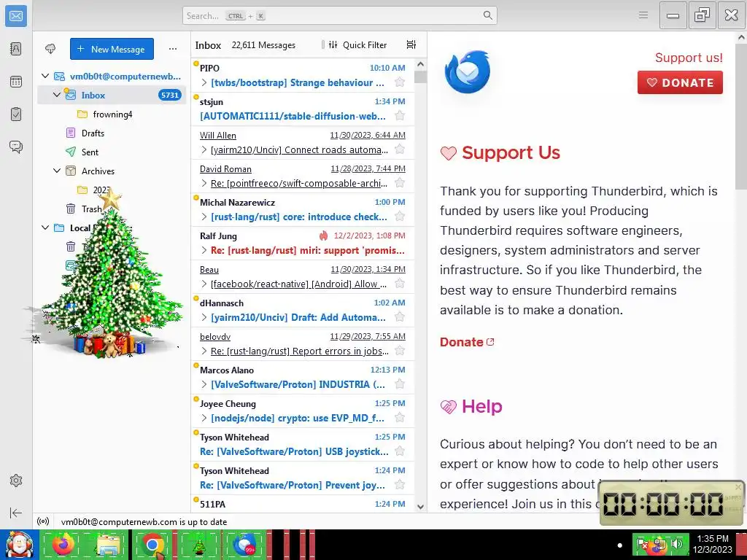Click Thunderbird taskbar icon
This screenshot has height=560, width=747.
pyautogui.click(x=244, y=545)
